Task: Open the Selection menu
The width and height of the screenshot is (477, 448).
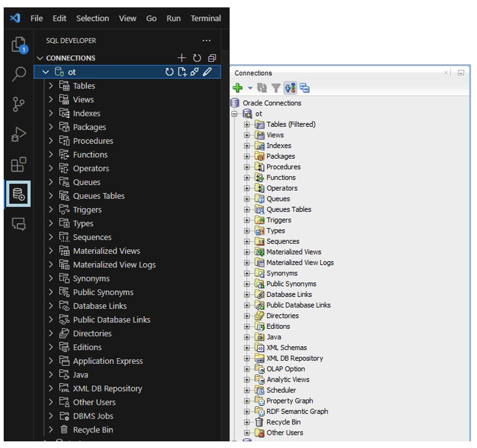Action: tap(93, 18)
